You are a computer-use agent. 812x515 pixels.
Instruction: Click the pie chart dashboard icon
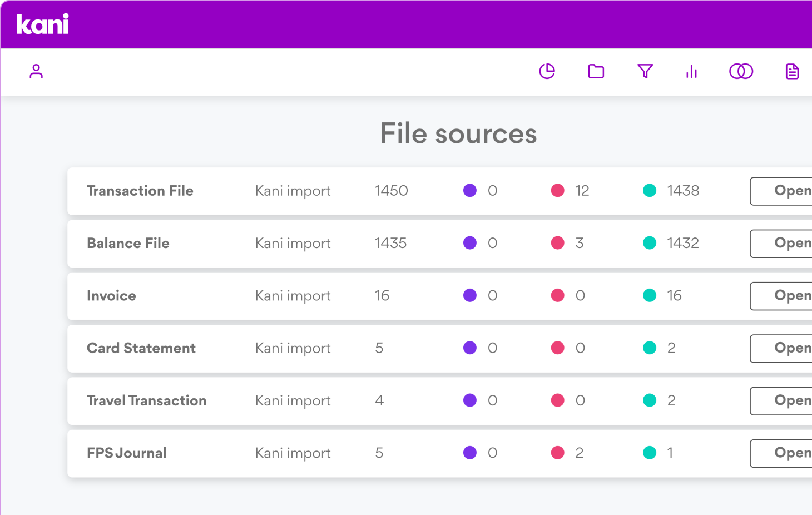point(547,71)
